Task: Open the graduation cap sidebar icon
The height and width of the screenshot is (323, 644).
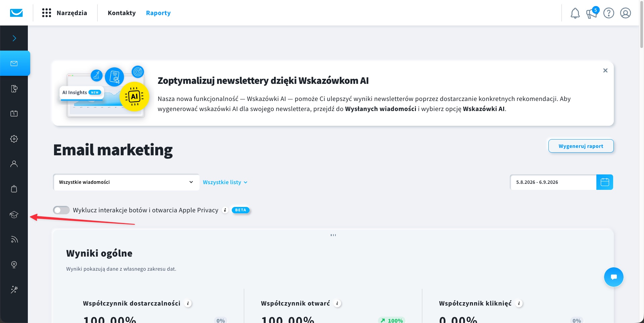Action: (14, 214)
